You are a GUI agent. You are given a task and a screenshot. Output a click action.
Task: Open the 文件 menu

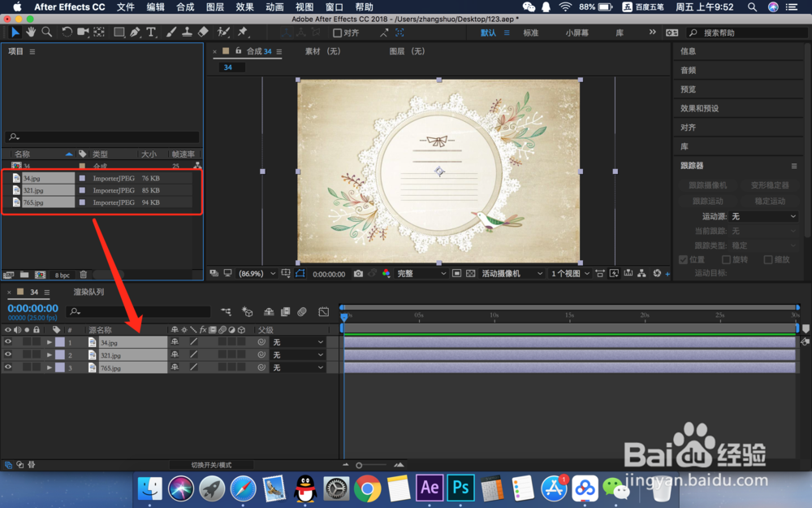[x=125, y=7]
